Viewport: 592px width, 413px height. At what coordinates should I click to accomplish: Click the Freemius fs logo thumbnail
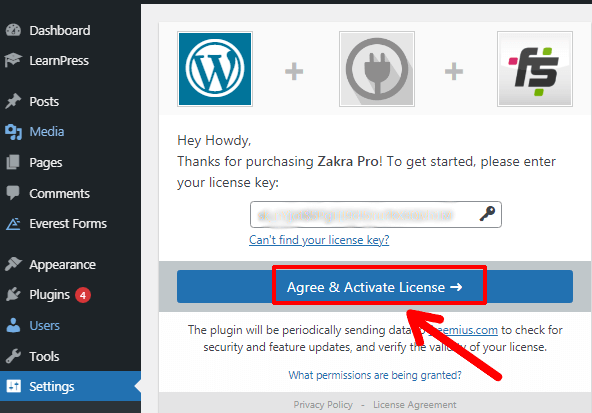(x=535, y=69)
